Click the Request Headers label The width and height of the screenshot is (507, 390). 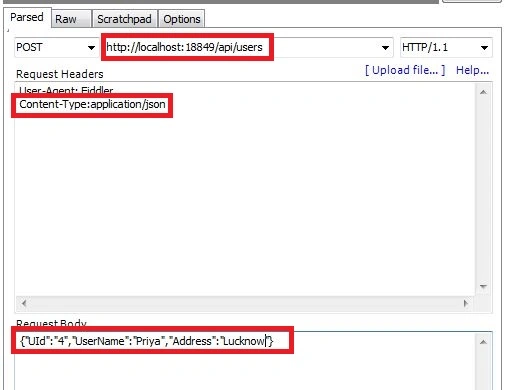(60, 74)
